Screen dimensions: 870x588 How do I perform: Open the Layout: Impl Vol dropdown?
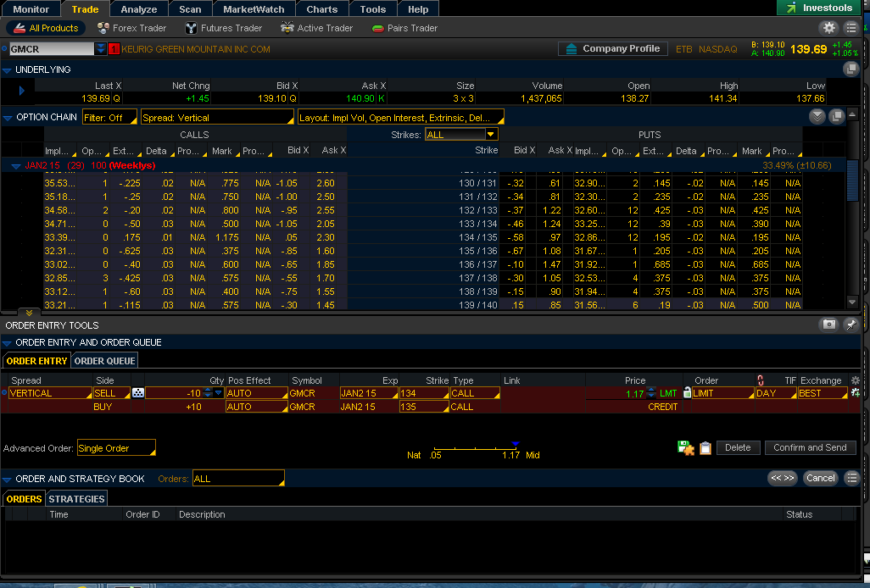coord(400,118)
